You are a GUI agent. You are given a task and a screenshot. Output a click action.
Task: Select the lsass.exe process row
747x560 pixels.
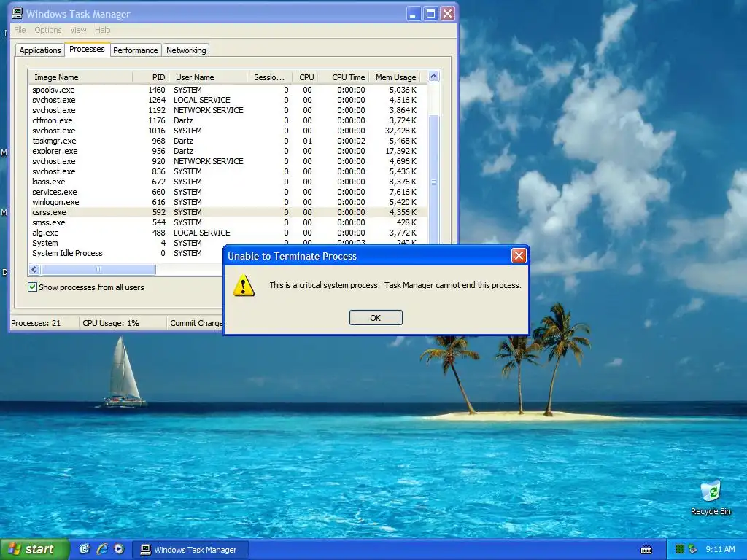pos(228,182)
